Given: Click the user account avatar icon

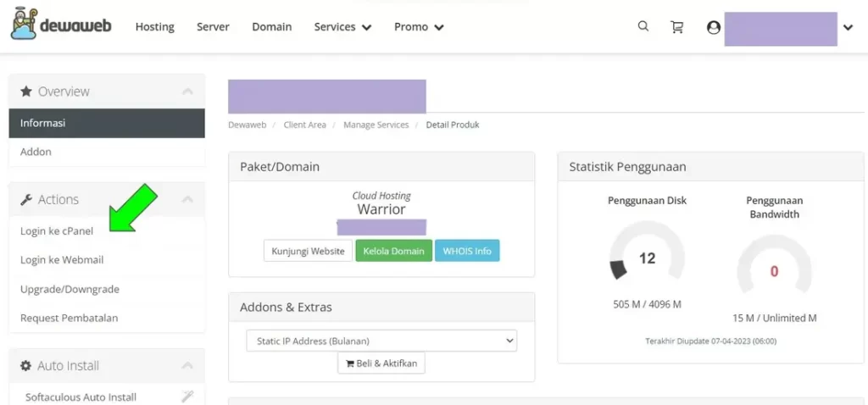Looking at the screenshot, I should 714,27.
